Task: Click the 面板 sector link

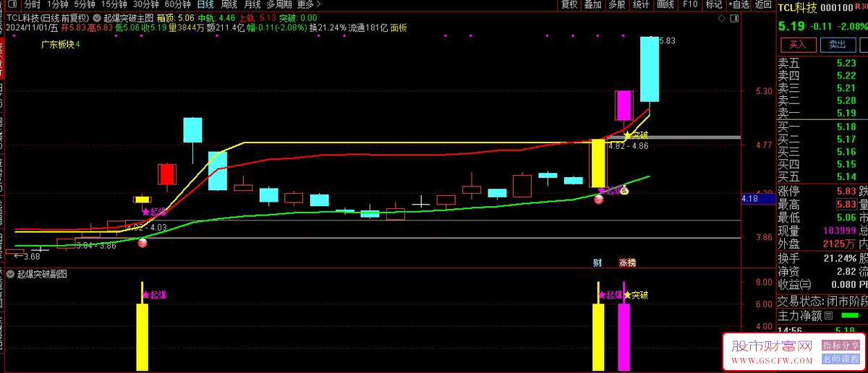Action: click(399, 28)
